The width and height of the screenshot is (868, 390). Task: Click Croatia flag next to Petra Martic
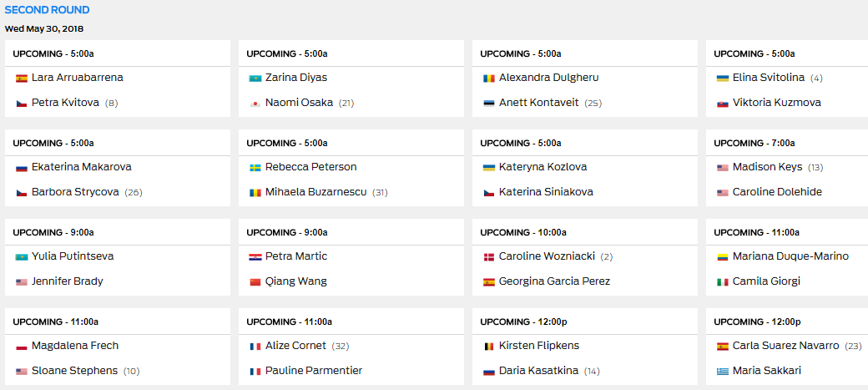(x=255, y=257)
